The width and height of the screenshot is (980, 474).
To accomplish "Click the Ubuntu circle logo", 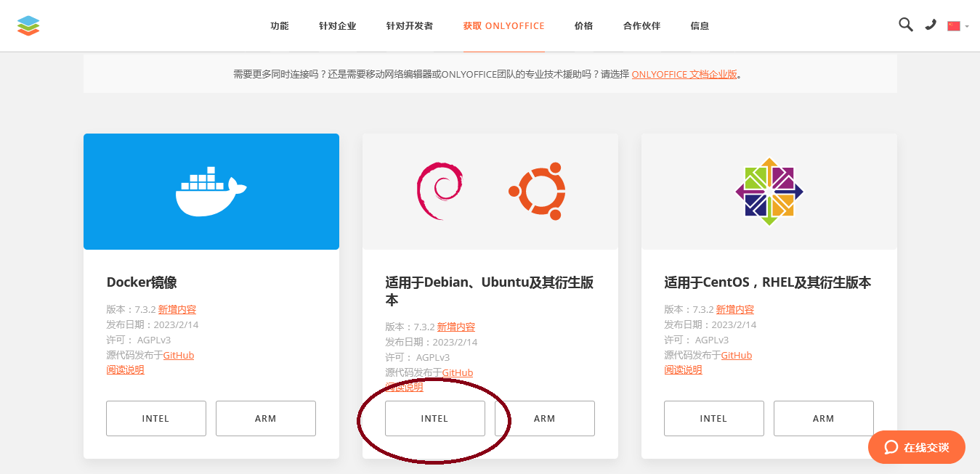I will click(x=538, y=192).
